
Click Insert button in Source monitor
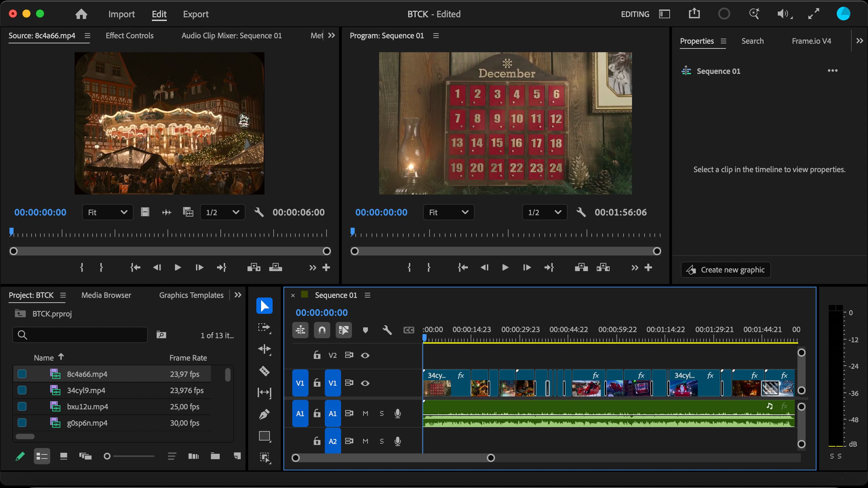point(254,268)
